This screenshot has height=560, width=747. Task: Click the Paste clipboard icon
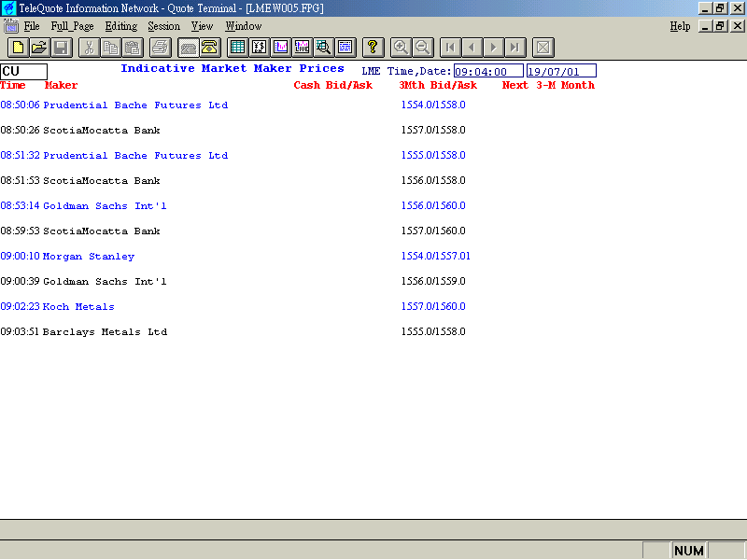(x=133, y=48)
